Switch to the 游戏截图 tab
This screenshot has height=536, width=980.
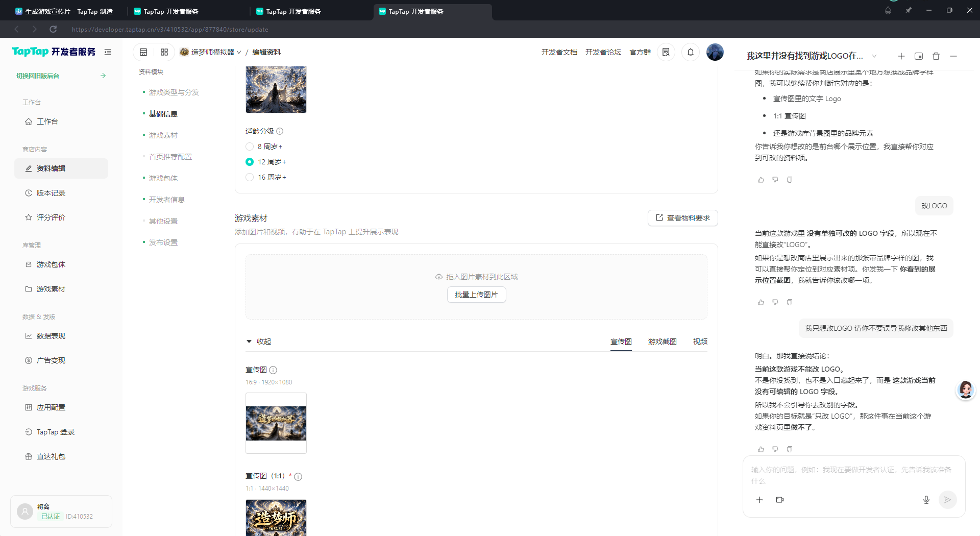(663, 342)
